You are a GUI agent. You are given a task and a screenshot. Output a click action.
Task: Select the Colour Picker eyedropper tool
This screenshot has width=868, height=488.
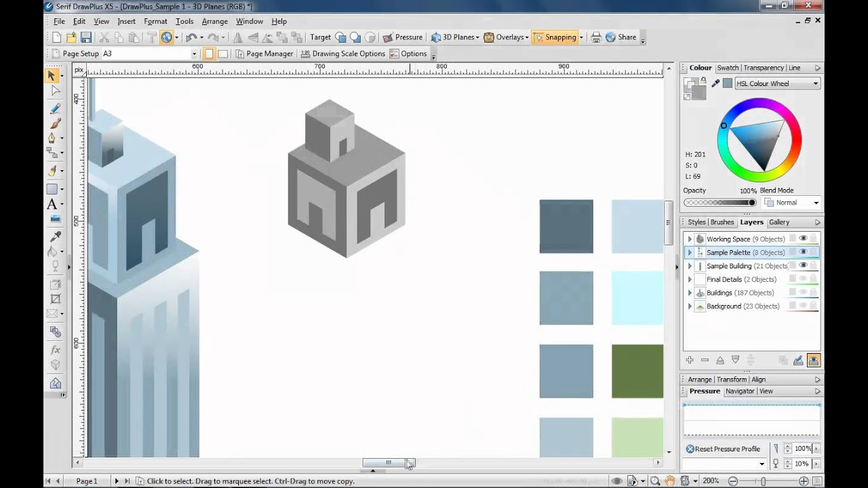click(55, 237)
